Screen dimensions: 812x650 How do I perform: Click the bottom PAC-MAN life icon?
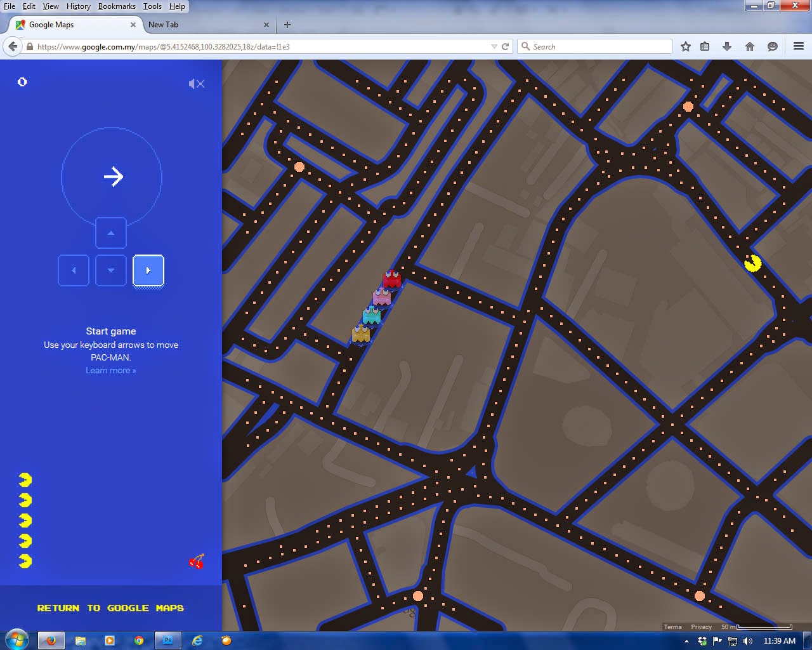pyautogui.click(x=25, y=561)
